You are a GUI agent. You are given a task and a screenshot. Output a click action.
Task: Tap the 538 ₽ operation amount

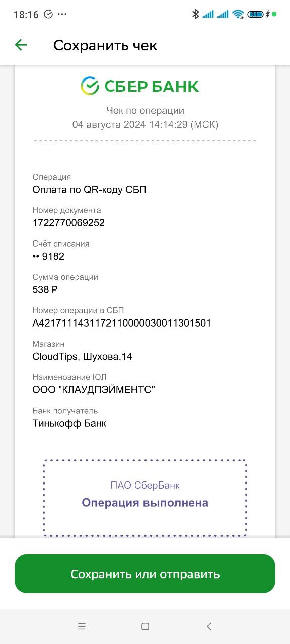45,290
